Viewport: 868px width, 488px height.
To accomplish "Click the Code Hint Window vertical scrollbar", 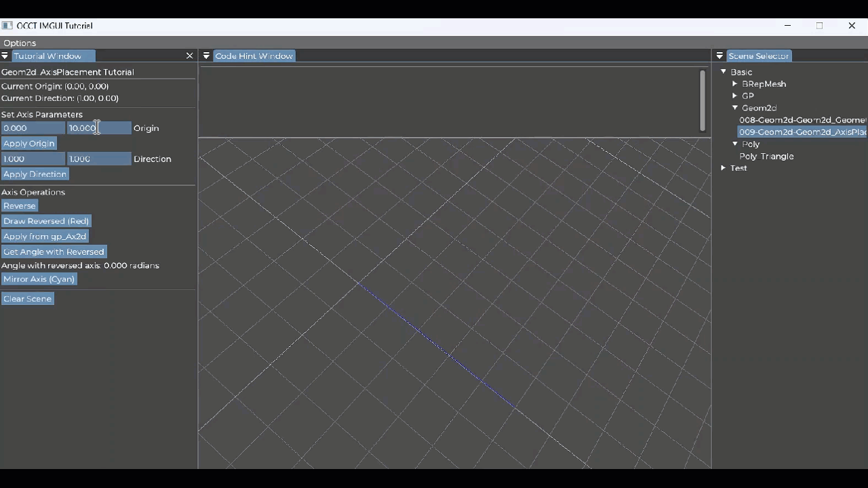I will tap(703, 100).
